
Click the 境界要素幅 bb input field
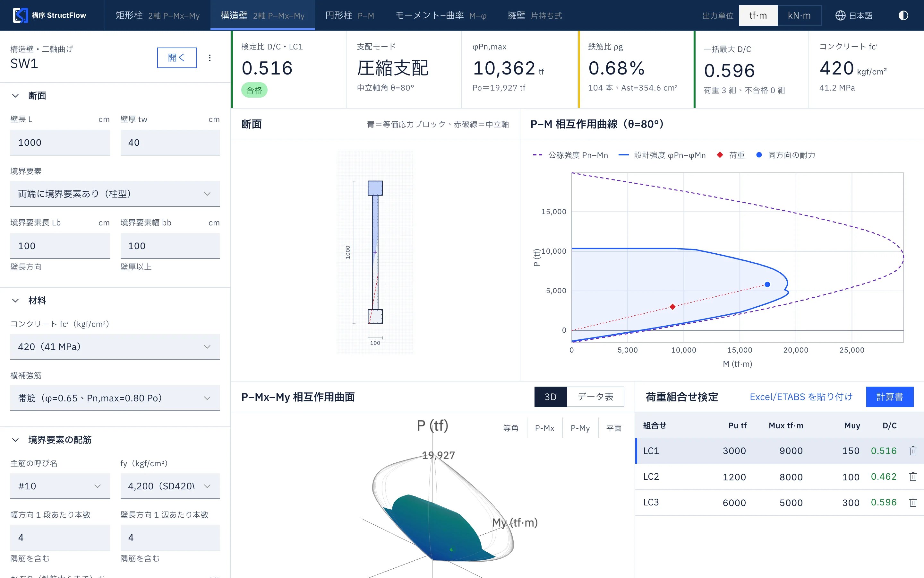tap(170, 246)
